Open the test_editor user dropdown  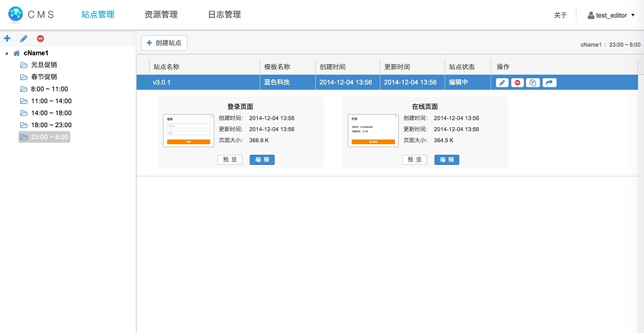tap(611, 15)
